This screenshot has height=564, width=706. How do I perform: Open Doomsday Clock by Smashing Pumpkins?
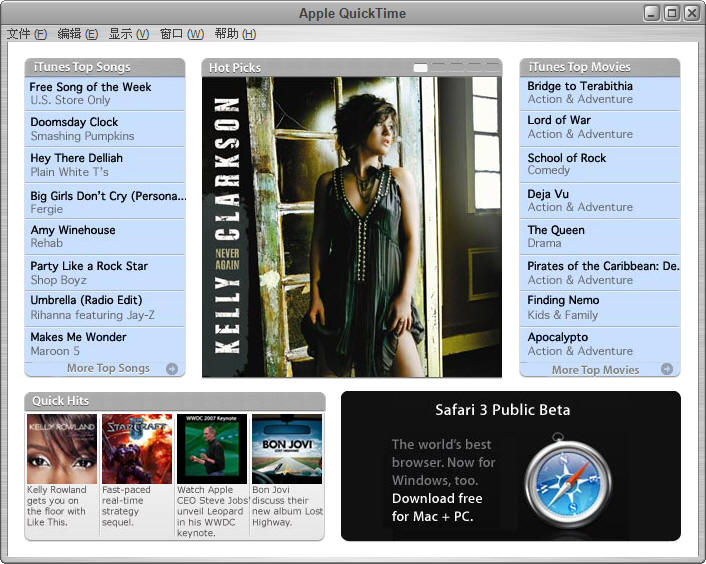(105, 129)
